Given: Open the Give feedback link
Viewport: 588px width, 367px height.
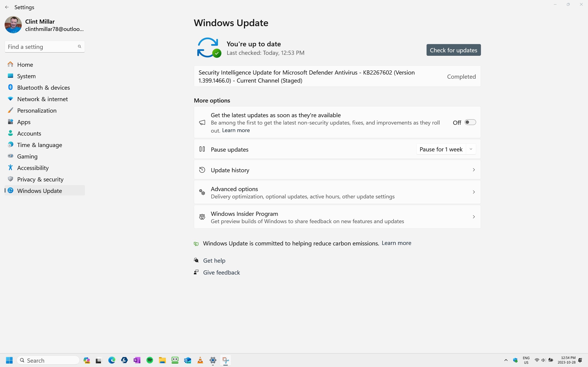Looking at the screenshot, I should coord(221,272).
